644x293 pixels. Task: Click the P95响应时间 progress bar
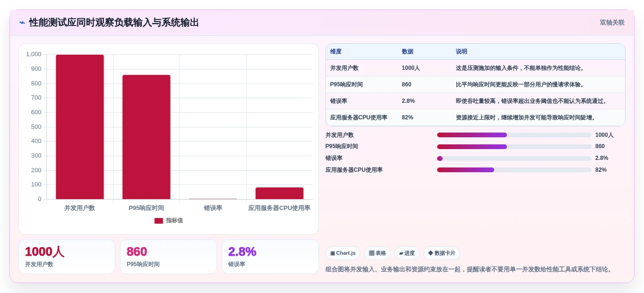click(x=514, y=147)
